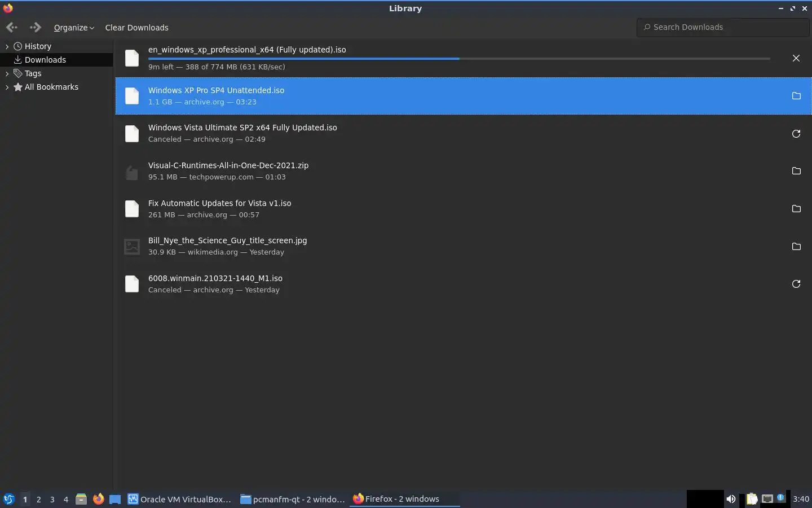Go back with the left arrow icon
Screen dimensions: 812x508
tap(12, 27)
